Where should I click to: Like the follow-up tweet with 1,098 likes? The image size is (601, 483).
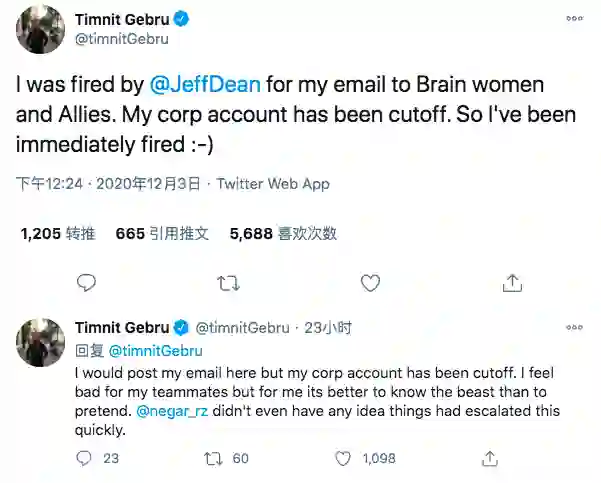(343, 458)
